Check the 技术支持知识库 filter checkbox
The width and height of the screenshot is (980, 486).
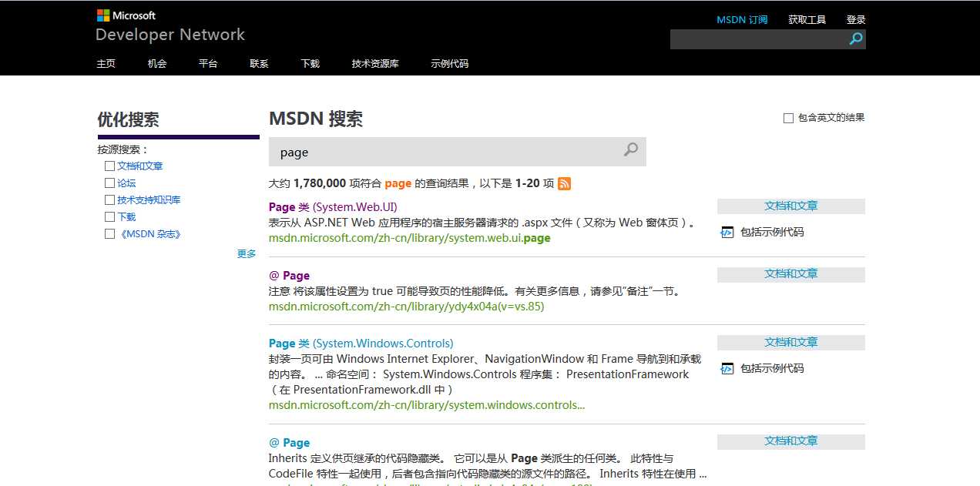(x=109, y=199)
